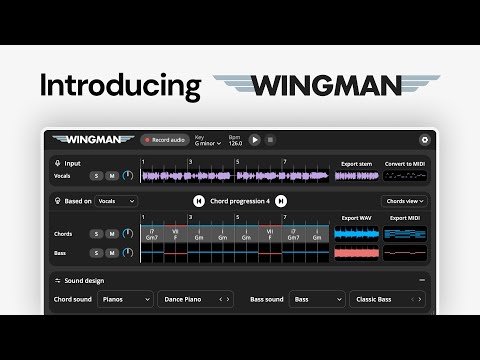The width and height of the screenshot is (480, 360).
Task: Collapse the Sound design panel
Action: pyautogui.click(x=422, y=280)
